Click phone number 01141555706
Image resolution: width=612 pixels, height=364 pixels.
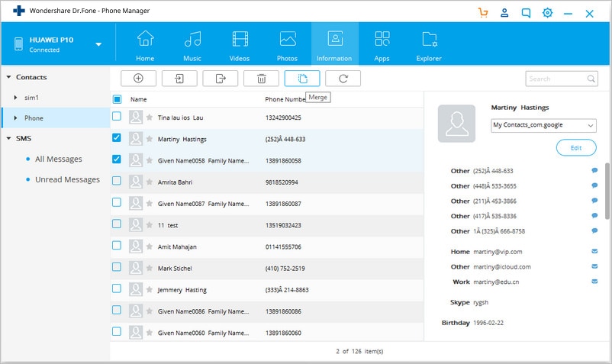[283, 247]
